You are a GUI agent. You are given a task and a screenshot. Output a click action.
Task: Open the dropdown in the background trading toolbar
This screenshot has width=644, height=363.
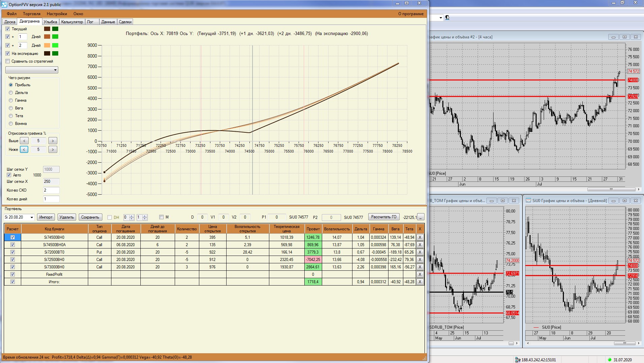click(441, 18)
